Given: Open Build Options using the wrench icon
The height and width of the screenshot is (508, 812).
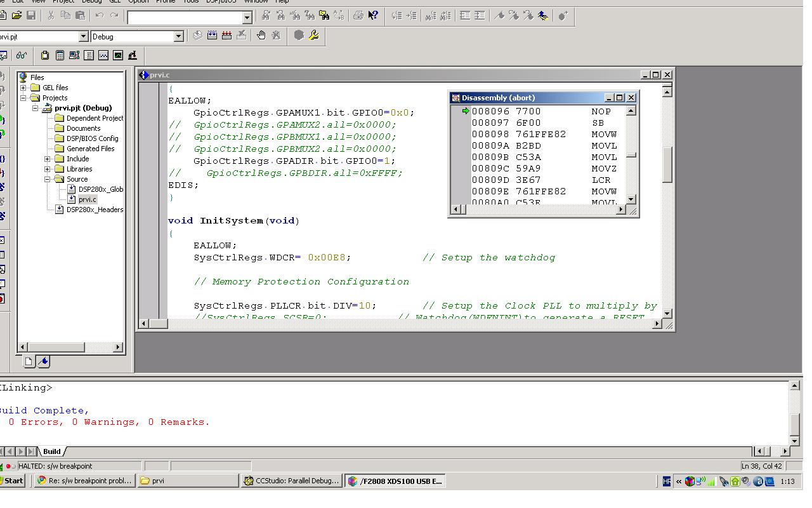Looking at the screenshot, I should pyautogui.click(x=313, y=36).
